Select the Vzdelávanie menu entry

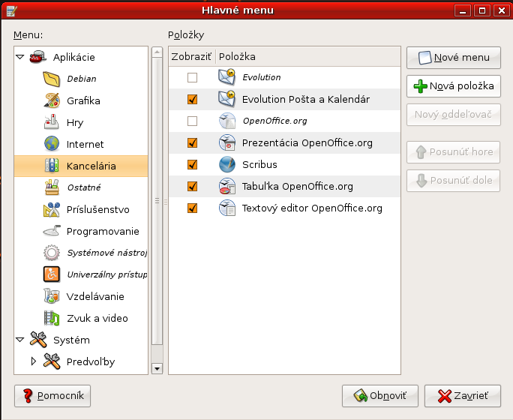(x=95, y=297)
